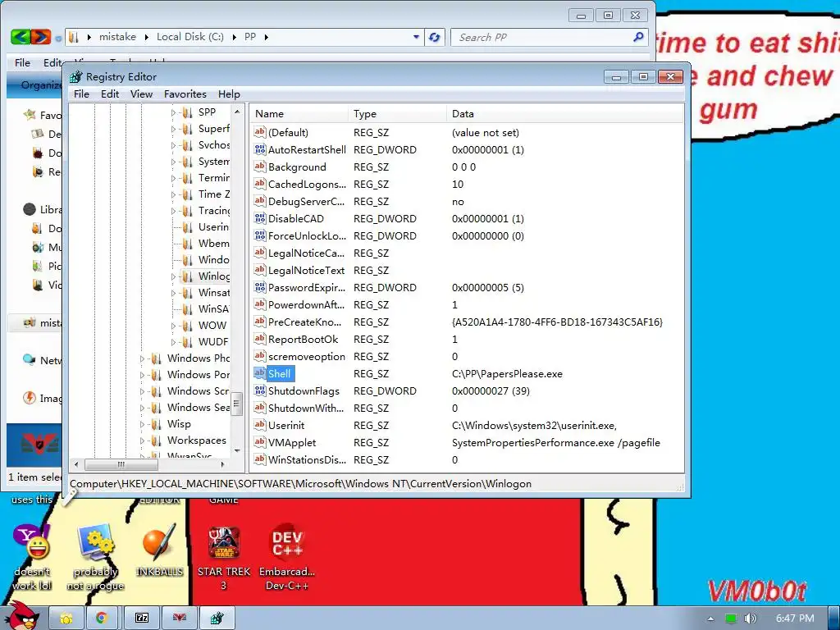This screenshot has height=630, width=840.
Task: Open the Registry Editor File menu
Action: (81, 94)
